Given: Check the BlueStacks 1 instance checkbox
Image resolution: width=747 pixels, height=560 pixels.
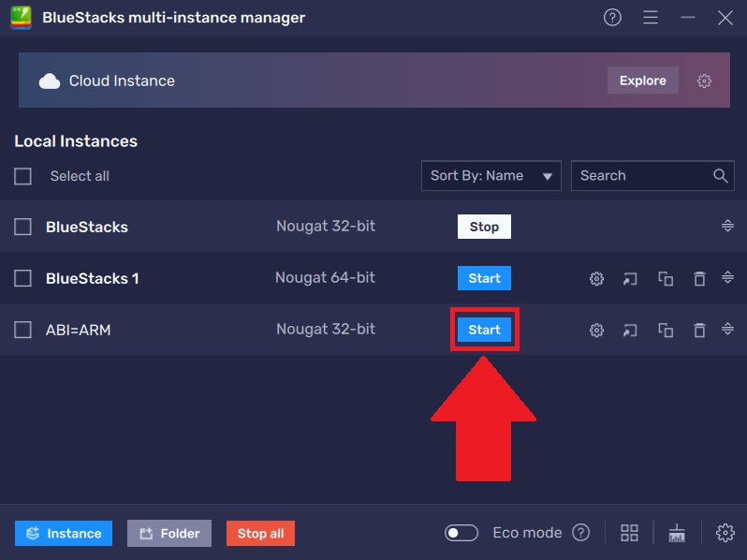Looking at the screenshot, I should pyautogui.click(x=22, y=278).
